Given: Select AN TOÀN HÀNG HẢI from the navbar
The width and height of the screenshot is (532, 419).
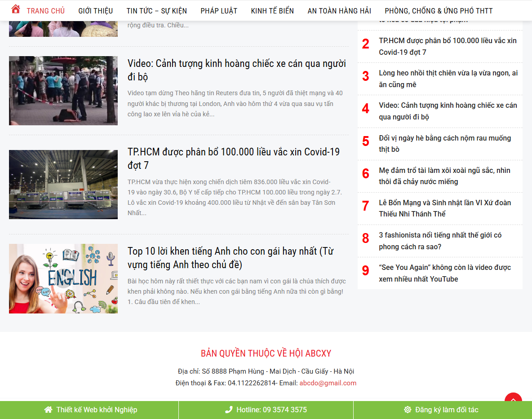Looking at the screenshot, I should pos(339,10).
